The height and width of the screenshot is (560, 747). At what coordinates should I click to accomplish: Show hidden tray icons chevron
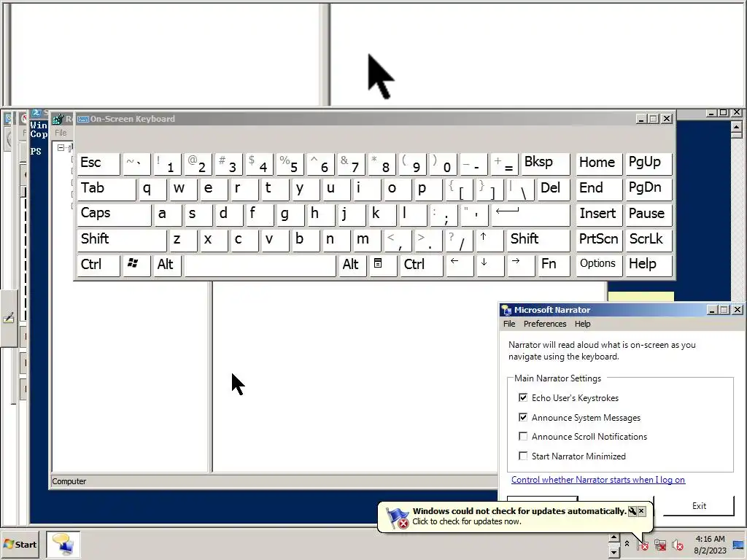click(x=627, y=544)
